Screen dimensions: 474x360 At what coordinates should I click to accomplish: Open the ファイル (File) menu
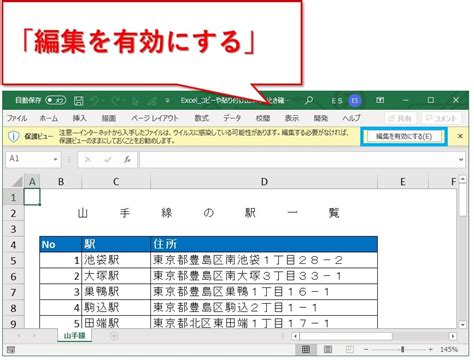click(x=17, y=118)
